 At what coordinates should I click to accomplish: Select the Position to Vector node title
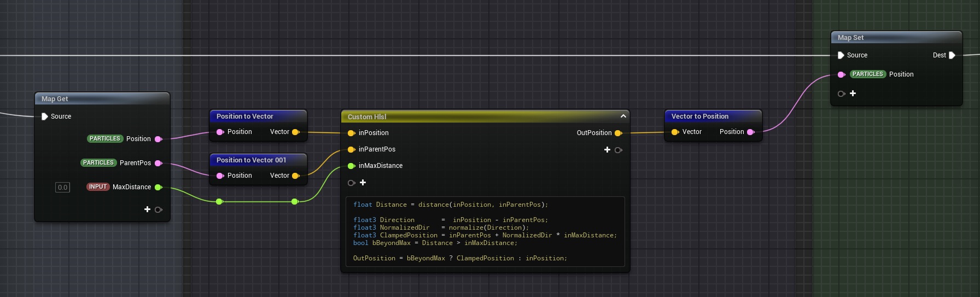(244, 117)
